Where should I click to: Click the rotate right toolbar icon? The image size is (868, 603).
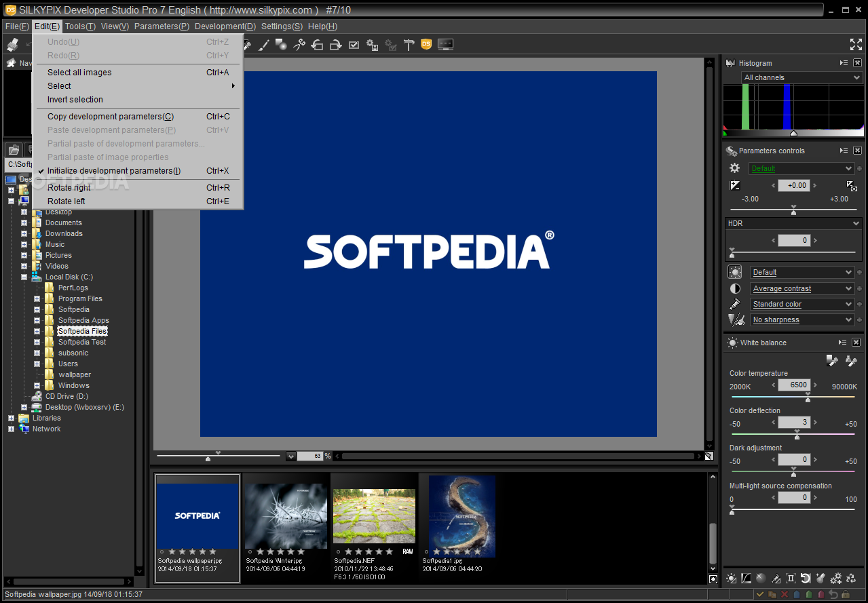pos(335,45)
